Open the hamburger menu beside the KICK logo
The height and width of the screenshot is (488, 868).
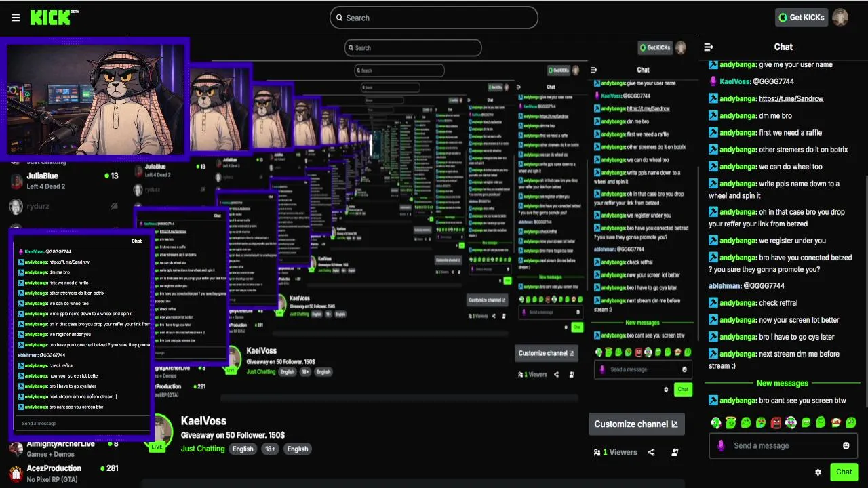coord(16,18)
